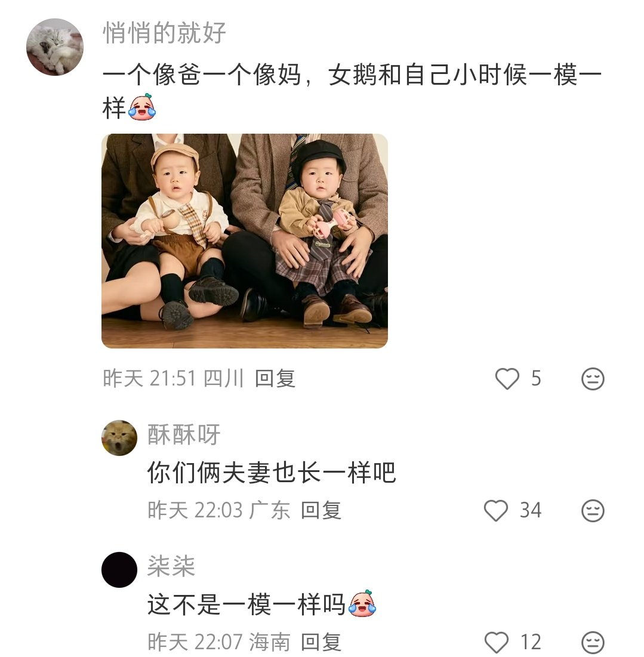
Task: Reply to the 22:03 广东 comment
Action: point(321,510)
